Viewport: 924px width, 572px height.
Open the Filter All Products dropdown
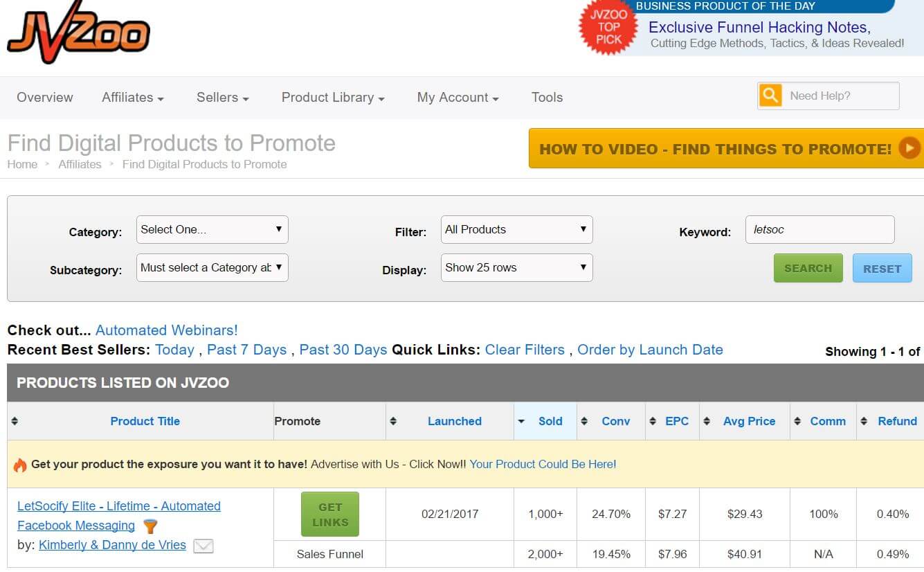pyautogui.click(x=516, y=230)
